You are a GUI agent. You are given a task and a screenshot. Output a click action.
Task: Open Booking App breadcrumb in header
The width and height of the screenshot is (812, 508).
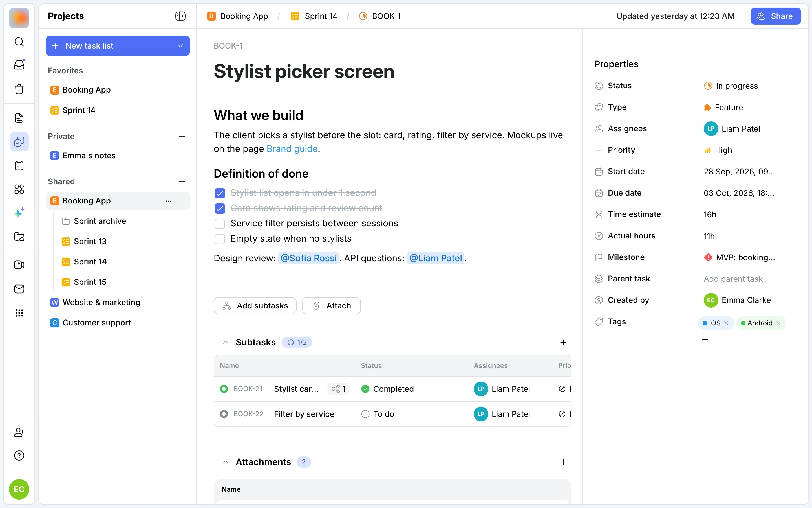click(x=238, y=16)
